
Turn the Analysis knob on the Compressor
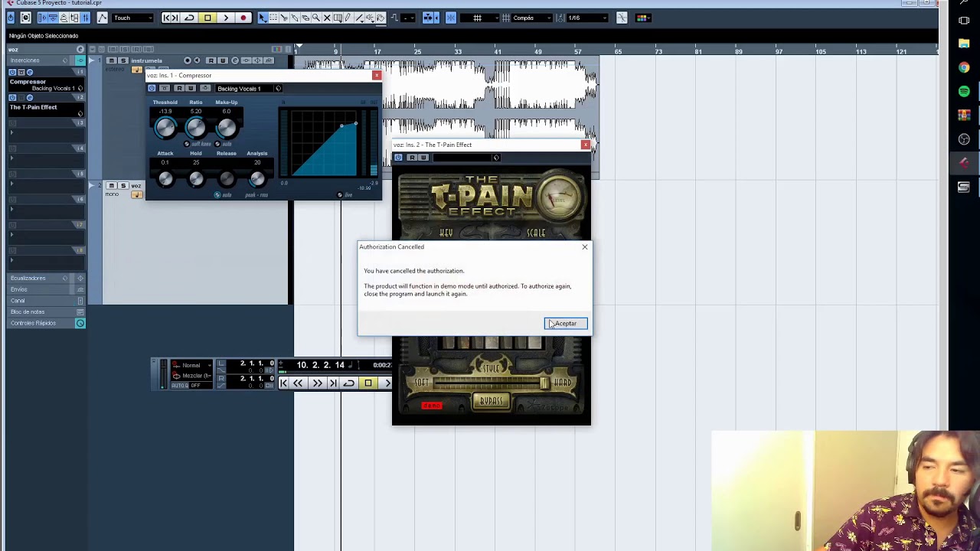click(257, 178)
